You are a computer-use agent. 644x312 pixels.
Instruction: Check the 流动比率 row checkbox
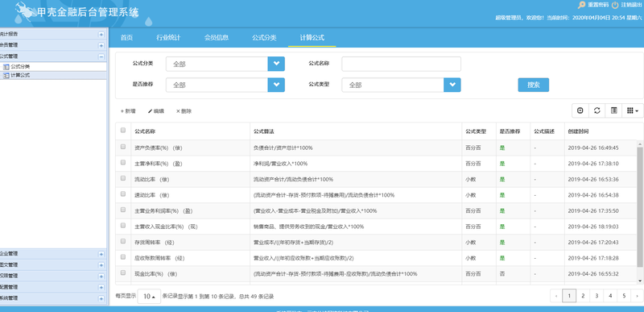[x=123, y=178]
